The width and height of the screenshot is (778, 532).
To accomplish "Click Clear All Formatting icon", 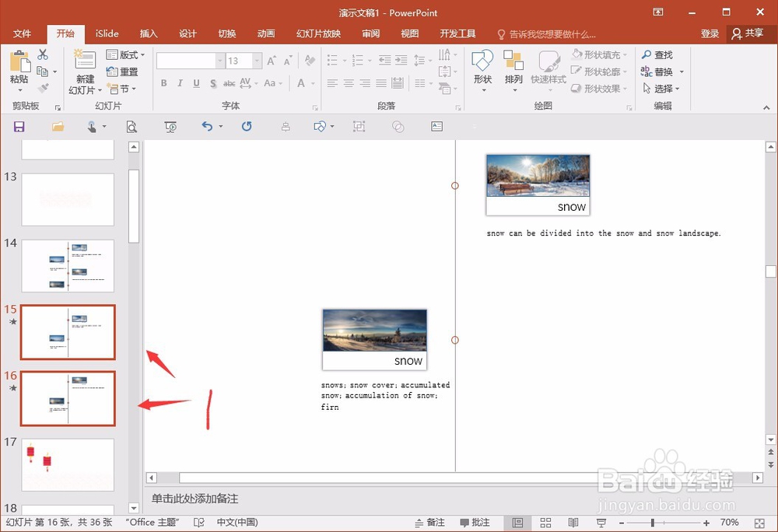I will [310, 61].
